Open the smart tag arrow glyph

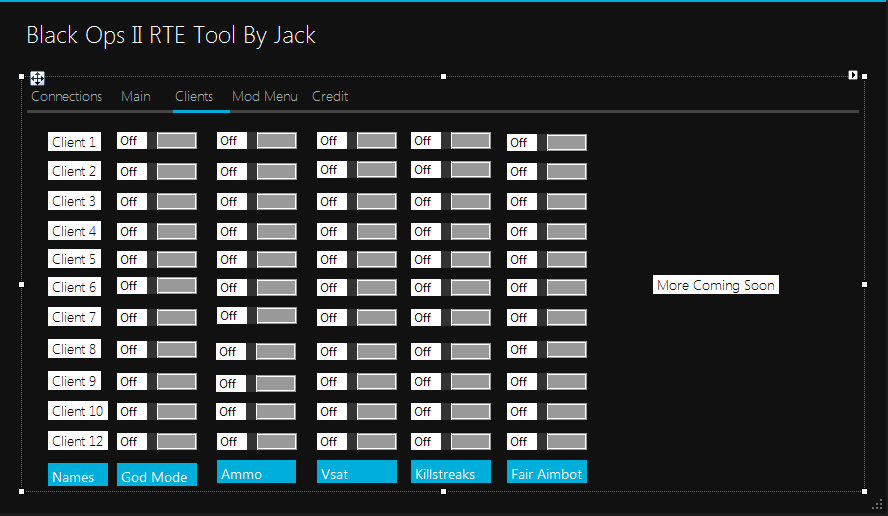(x=853, y=75)
